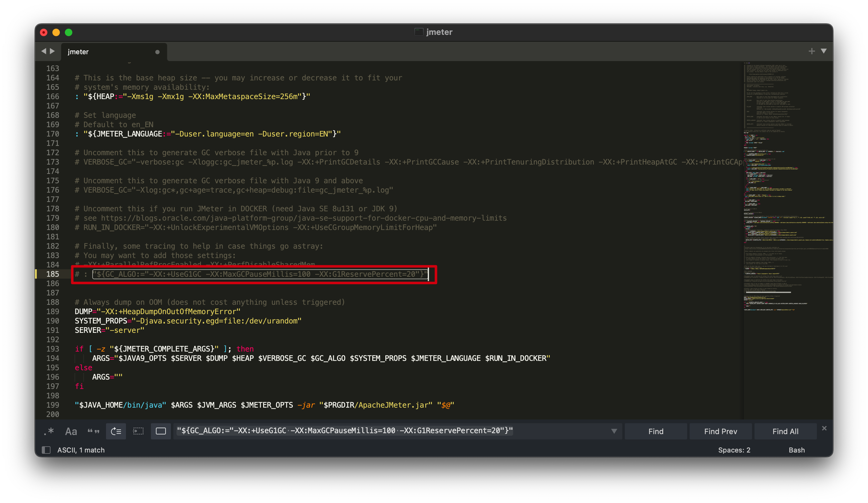Open the Spaces: 2 indentation menu

(734, 450)
